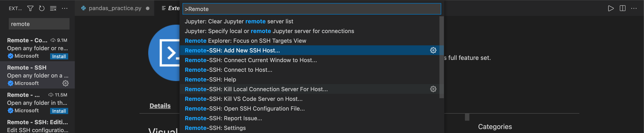Select the Remote - SSH: Editing extension entry
644x133 pixels.
(37, 126)
